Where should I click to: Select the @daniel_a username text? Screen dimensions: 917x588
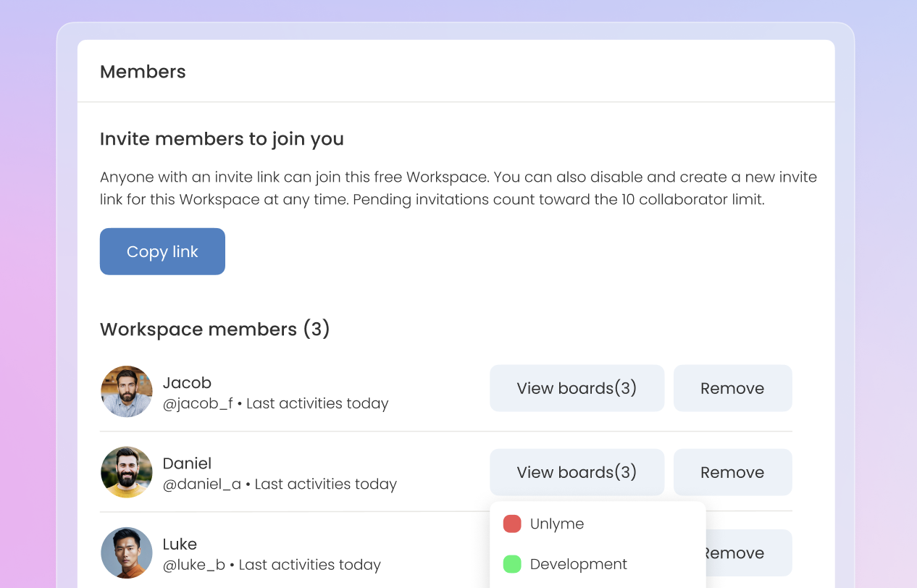[x=201, y=484]
